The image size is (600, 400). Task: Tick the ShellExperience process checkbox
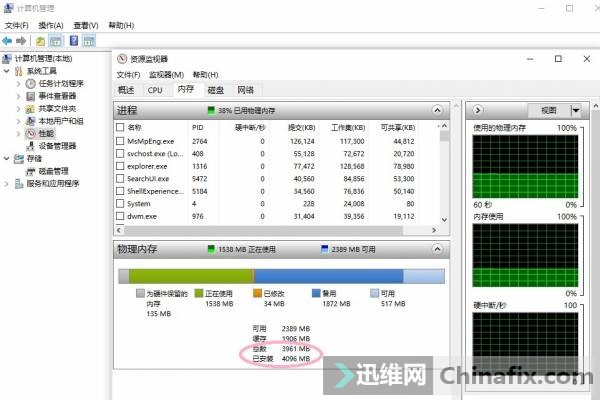click(120, 191)
